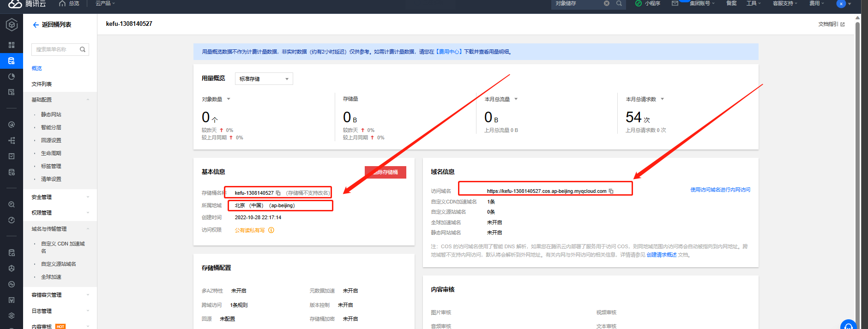
Task: Go back via 返回桶列表 arrow link
Action: click(52, 25)
